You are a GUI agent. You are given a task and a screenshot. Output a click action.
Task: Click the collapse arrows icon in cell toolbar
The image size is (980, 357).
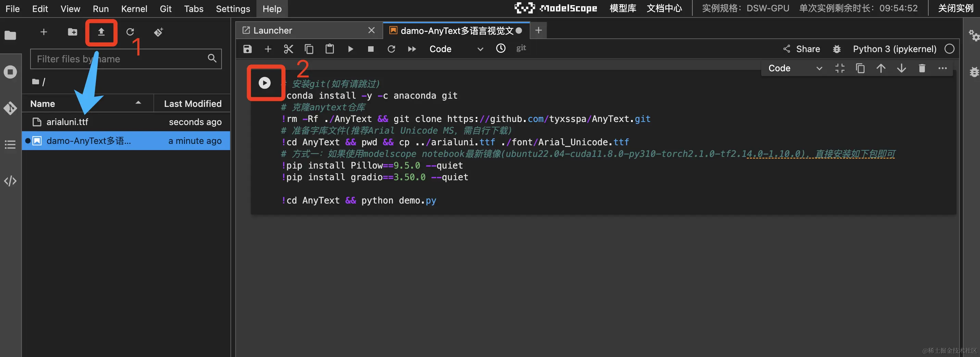(840, 68)
